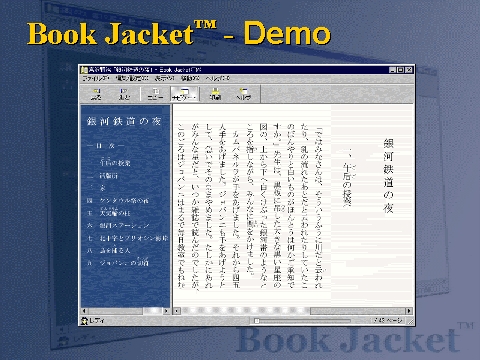Click the Print (印刷) toolbar icon
The height and width of the screenshot is (360, 480).
pos(215,94)
